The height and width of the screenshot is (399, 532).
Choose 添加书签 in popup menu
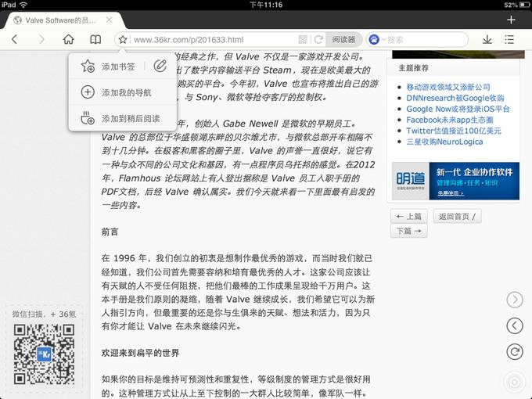(x=108, y=66)
